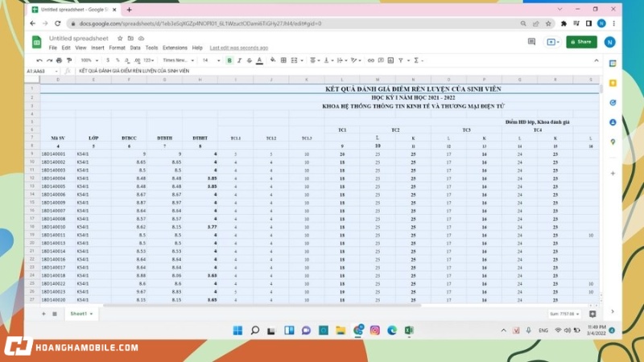The width and height of the screenshot is (644, 362).
Task: Open the zoom 100% dropdown
Action: point(89,60)
